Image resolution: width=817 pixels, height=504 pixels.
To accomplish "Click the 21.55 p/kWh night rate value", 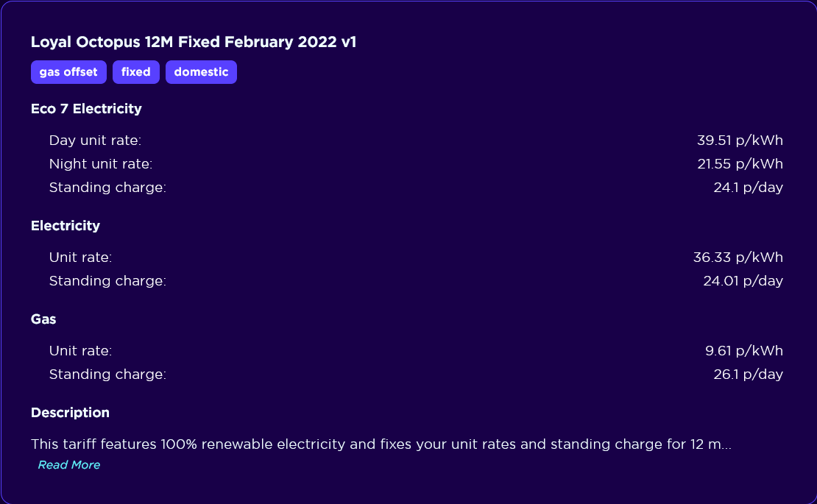I will (740, 163).
